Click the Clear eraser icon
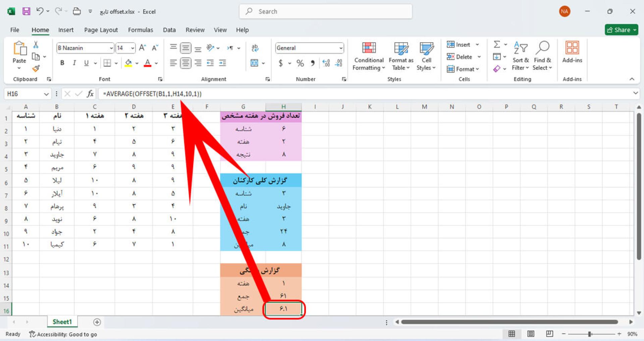 click(x=497, y=69)
